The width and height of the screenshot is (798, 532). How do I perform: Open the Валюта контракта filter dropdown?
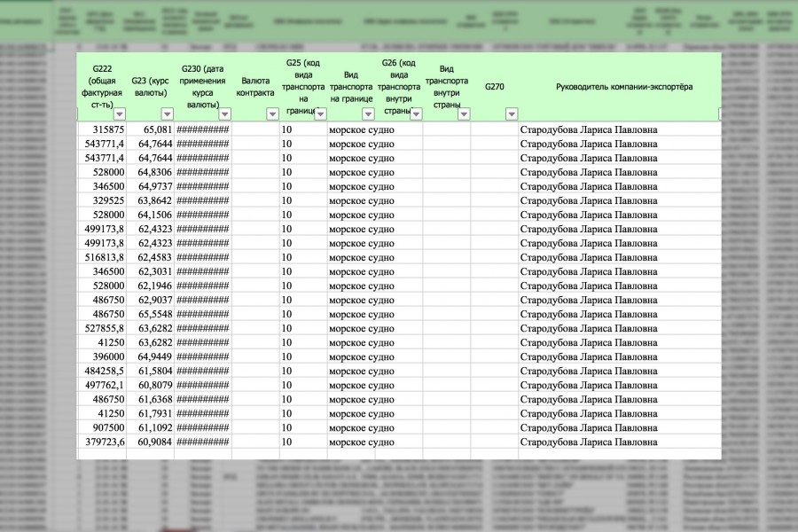272,113
